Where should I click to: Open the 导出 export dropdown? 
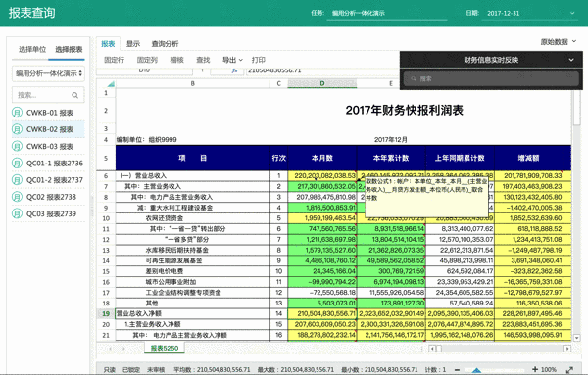(x=232, y=60)
